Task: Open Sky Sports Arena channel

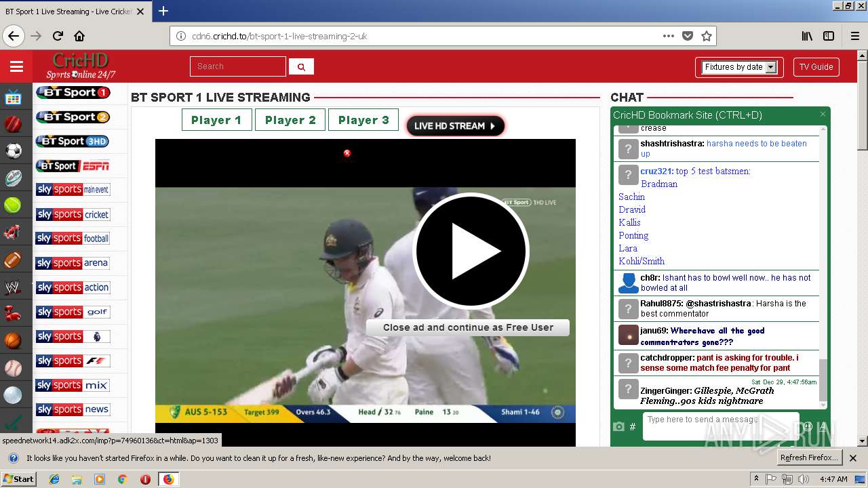Action: pos(73,263)
